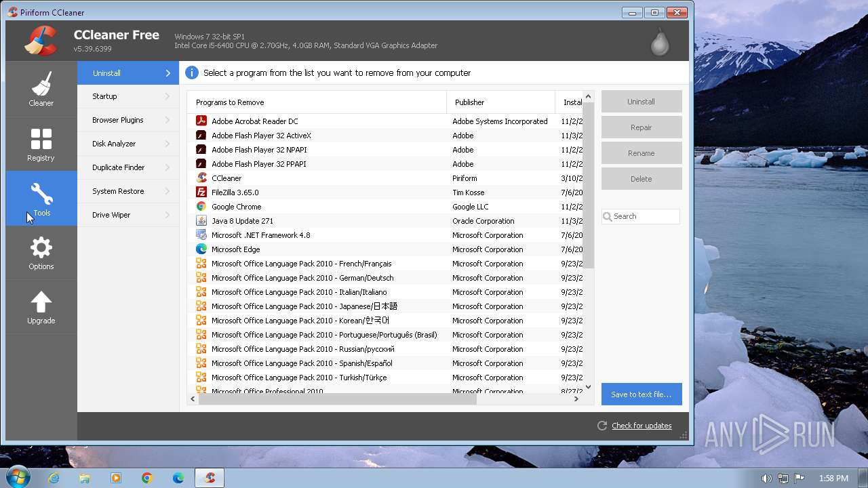Open the Registry section
868x488 pixels.
(x=41, y=144)
